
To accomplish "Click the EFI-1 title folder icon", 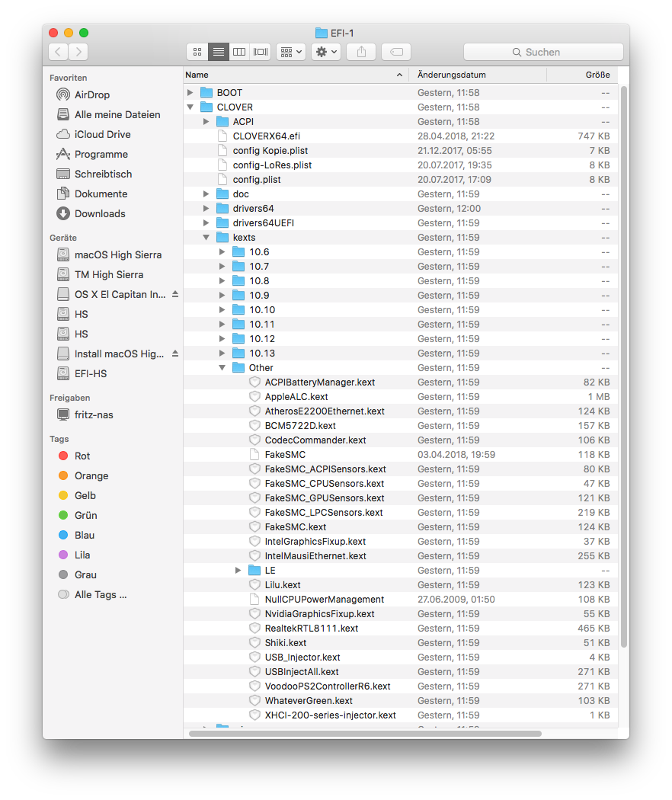I will [x=321, y=34].
